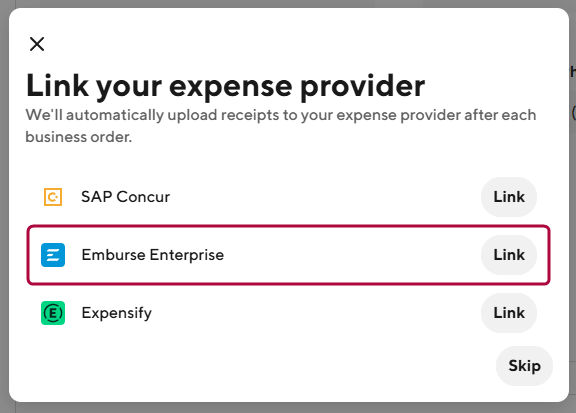Click the automatic receipts upload description text
This screenshot has height=413, width=576.
pos(281,126)
